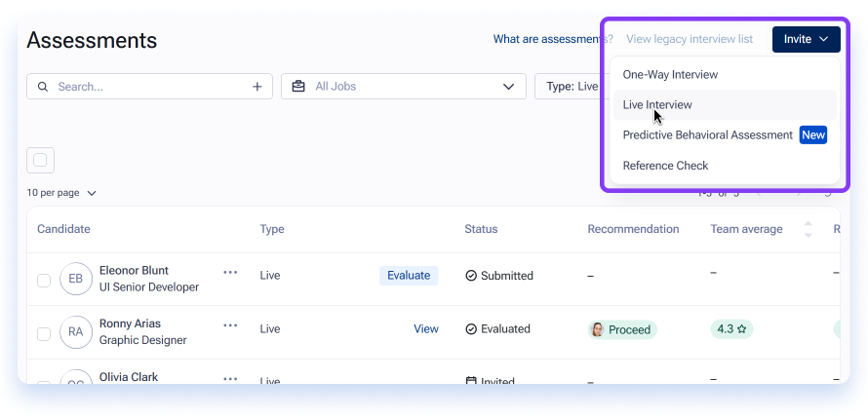Click the 4.3 star team average badge
Viewport: 868px width, 419px height.
(x=731, y=329)
